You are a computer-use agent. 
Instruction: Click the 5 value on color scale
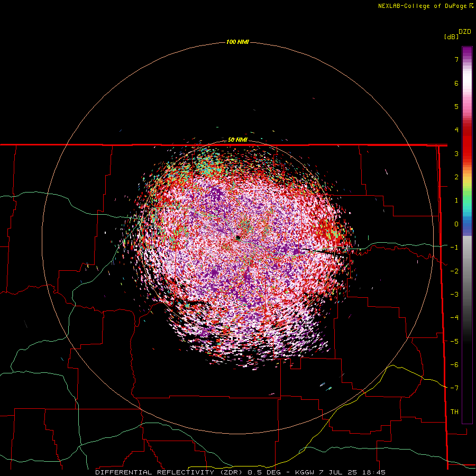point(456,106)
